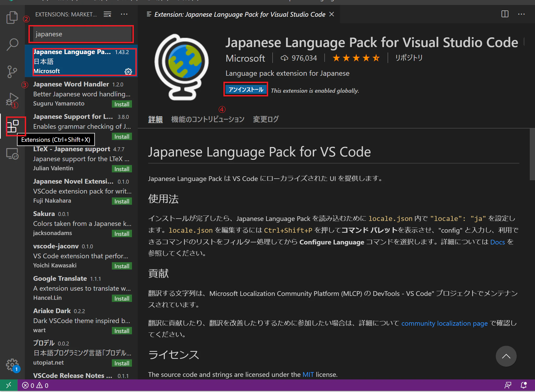Click the install count cloud icon
The width and height of the screenshot is (535, 392).
click(284, 58)
